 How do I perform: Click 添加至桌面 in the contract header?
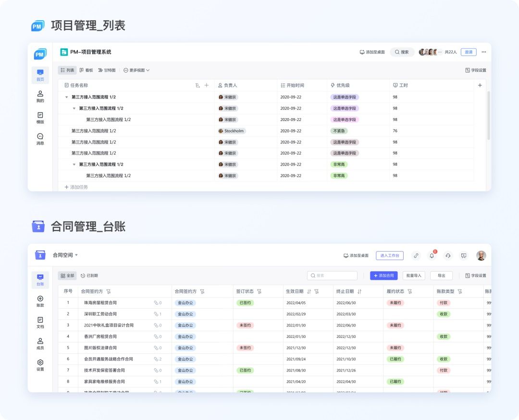point(356,256)
